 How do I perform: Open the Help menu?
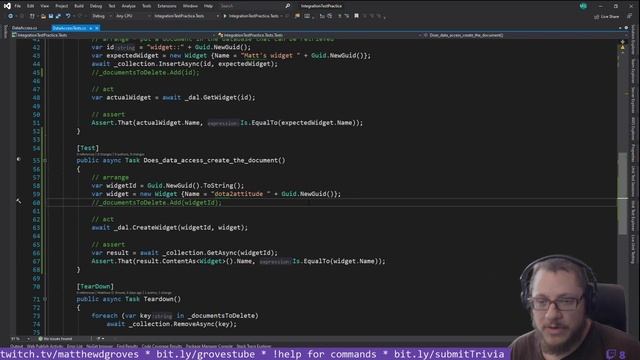tap(208, 6)
